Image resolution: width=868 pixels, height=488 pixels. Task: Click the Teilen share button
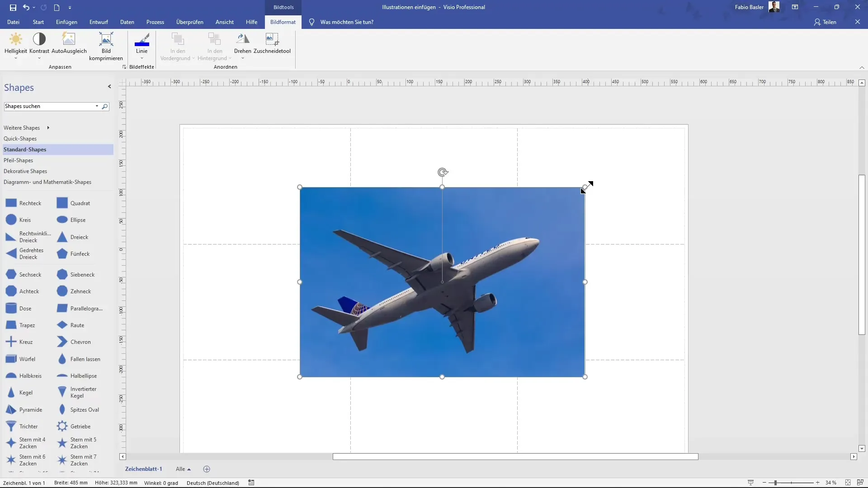tap(826, 22)
